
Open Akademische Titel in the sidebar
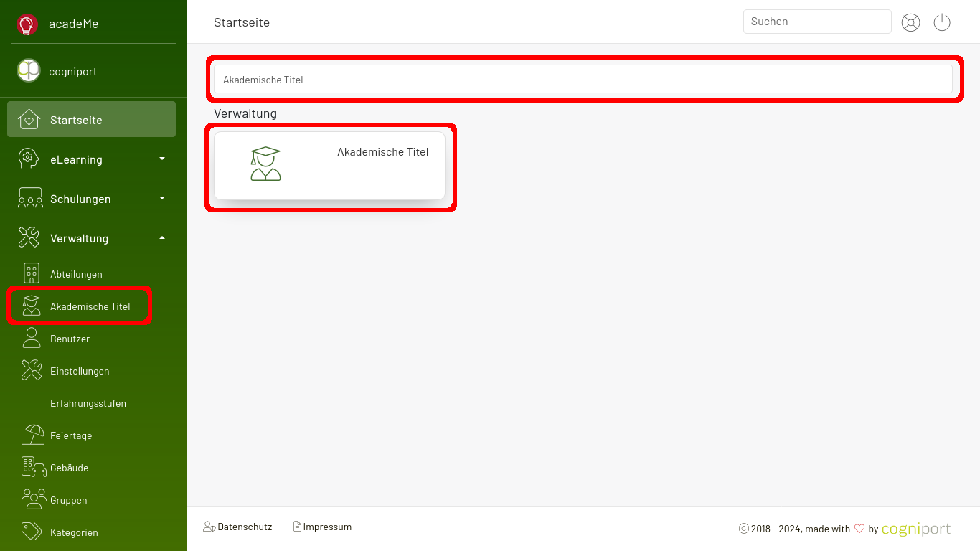pos(90,306)
